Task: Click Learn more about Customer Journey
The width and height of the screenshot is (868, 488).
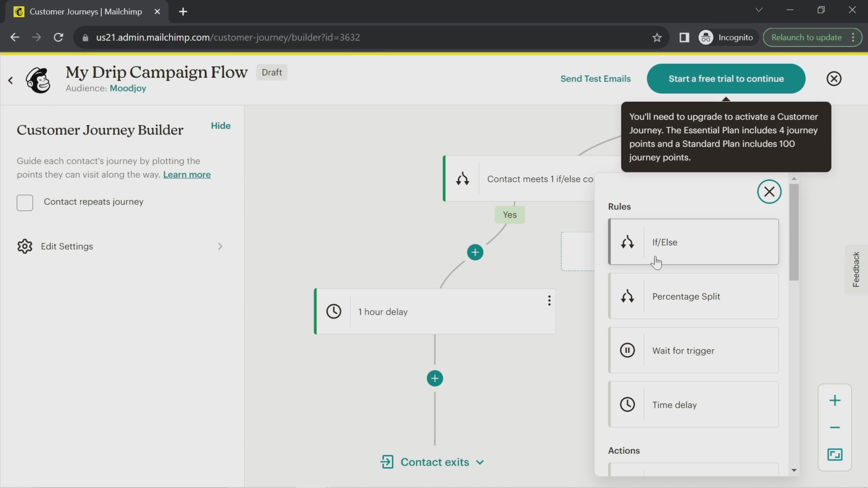Action: click(x=186, y=175)
